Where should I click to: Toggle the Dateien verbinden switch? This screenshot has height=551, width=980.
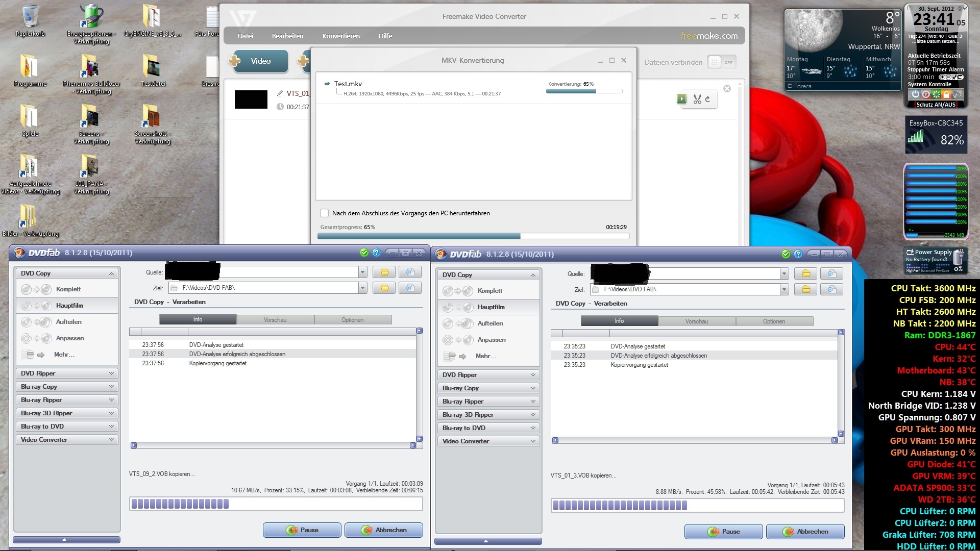pyautogui.click(x=721, y=62)
